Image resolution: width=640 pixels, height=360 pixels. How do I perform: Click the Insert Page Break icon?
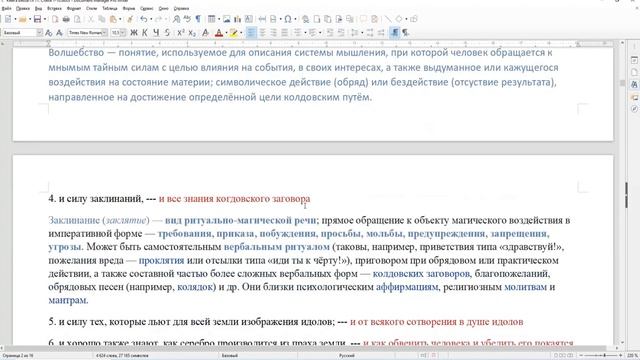262,19
